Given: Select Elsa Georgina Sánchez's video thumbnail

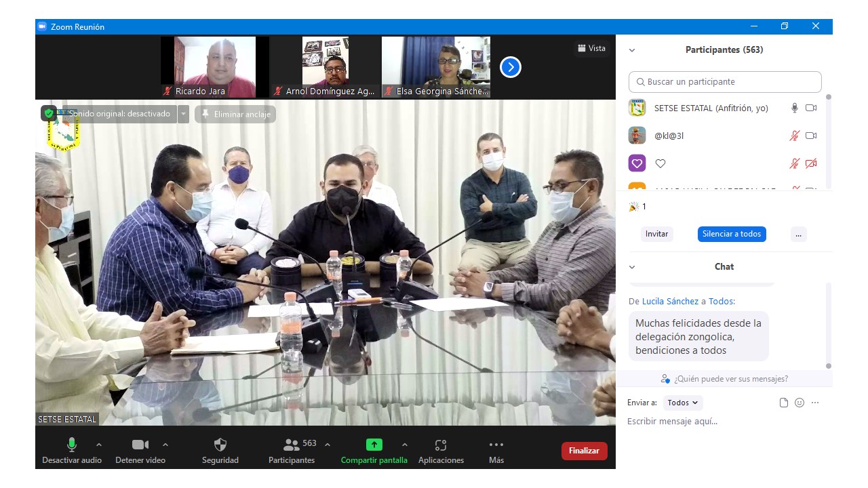Looking at the screenshot, I should tap(436, 67).
